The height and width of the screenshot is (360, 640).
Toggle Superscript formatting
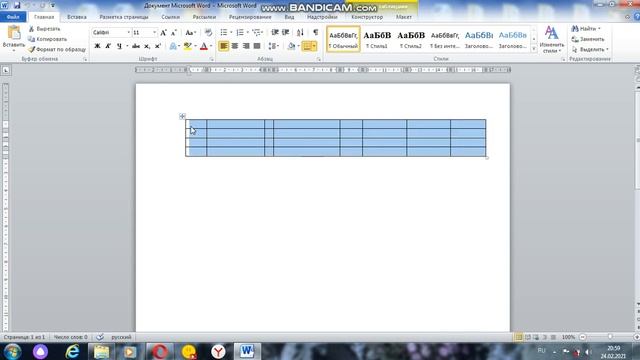158,46
